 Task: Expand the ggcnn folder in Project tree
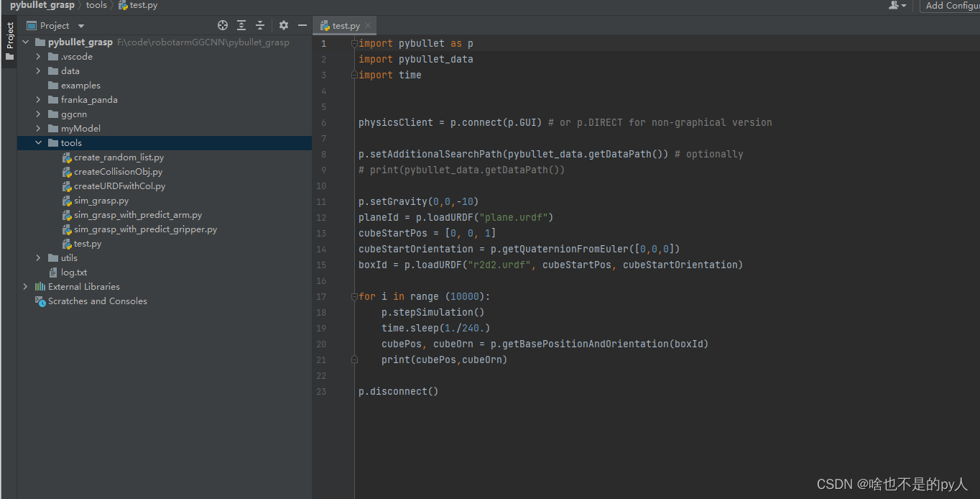(x=37, y=114)
